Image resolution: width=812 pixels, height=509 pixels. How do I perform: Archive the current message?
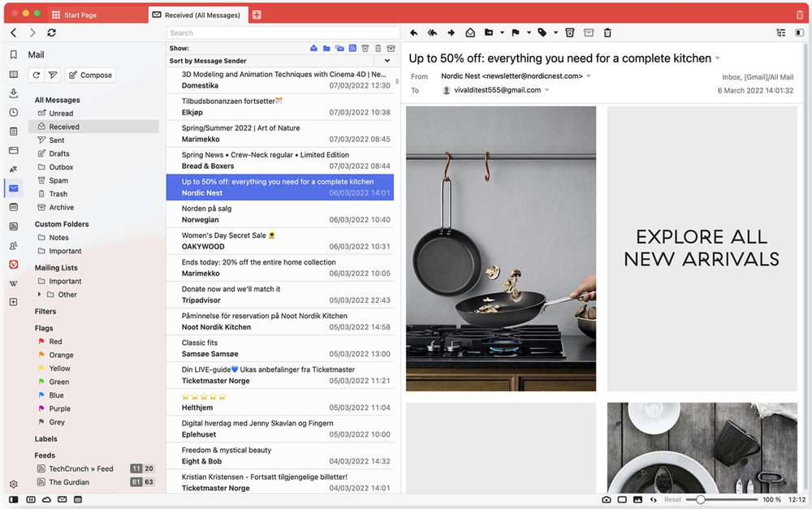(x=588, y=32)
